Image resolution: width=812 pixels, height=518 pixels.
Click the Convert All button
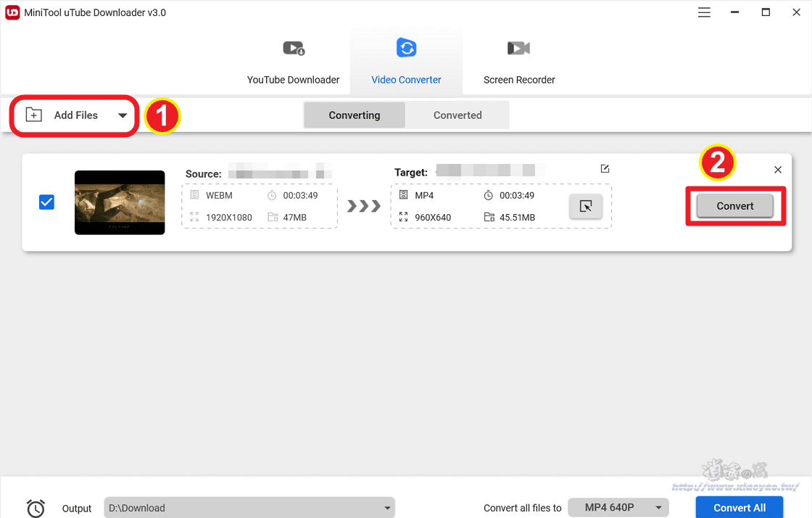(x=739, y=507)
